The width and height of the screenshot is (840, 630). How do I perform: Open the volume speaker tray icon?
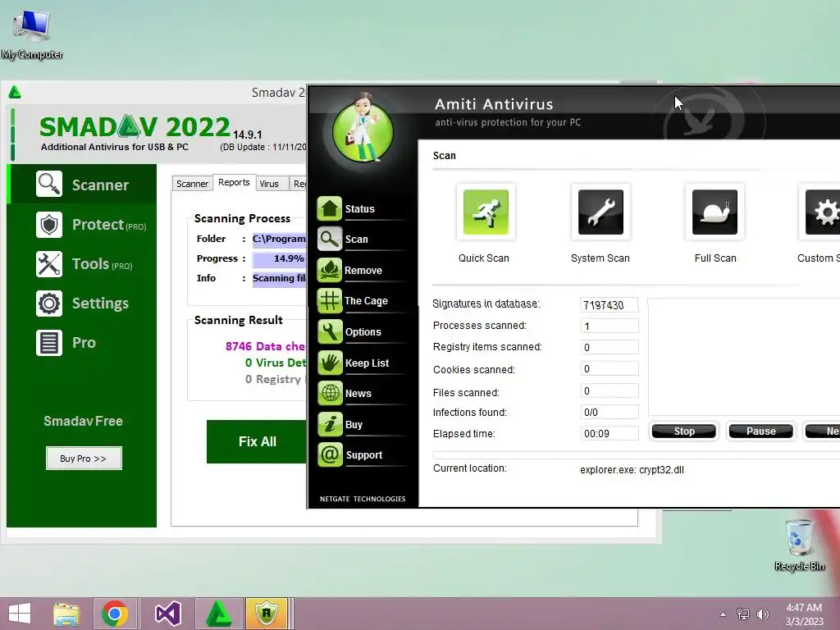pos(762,614)
